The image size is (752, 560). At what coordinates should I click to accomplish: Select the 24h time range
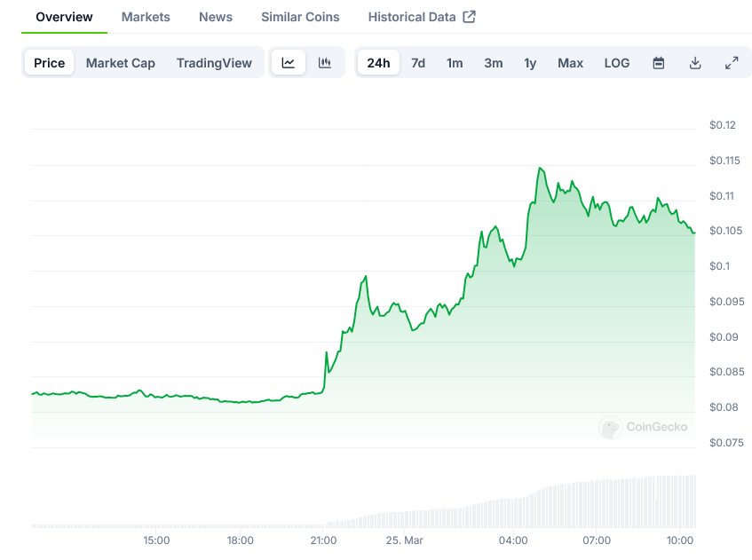378,62
